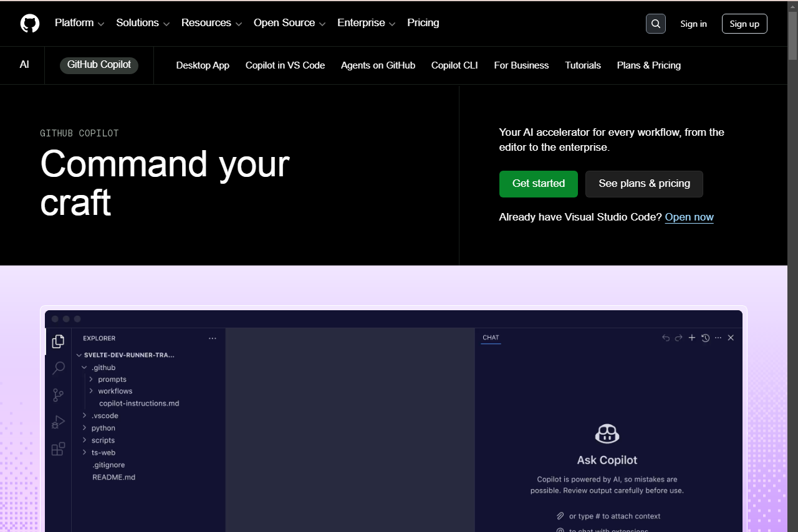Expand the Open Source dropdown
Screen dimensions: 798x532
[290, 23]
